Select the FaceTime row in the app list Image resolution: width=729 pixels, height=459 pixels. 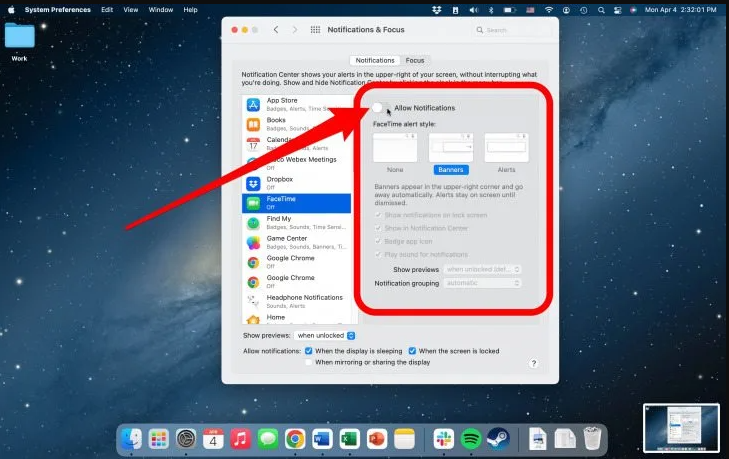coord(296,203)
